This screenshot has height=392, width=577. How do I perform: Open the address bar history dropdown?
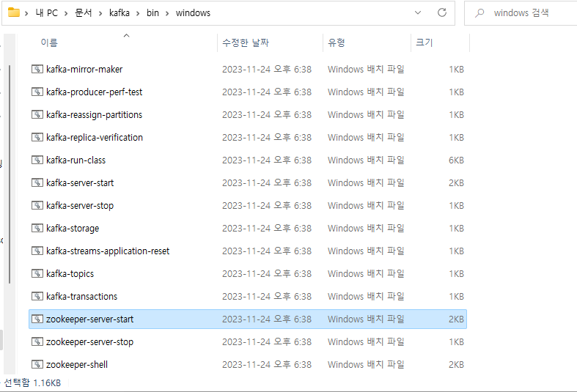pos(418,13)
